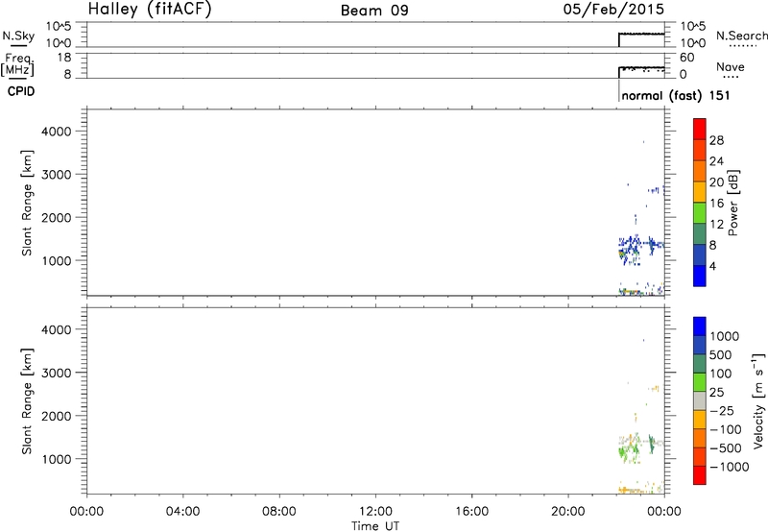Image resolution: width=768 pixels, height=532 pixels.
Task: Click the 'N.Search' legend label
Action: pyautogui.click(x=741, y=36)
